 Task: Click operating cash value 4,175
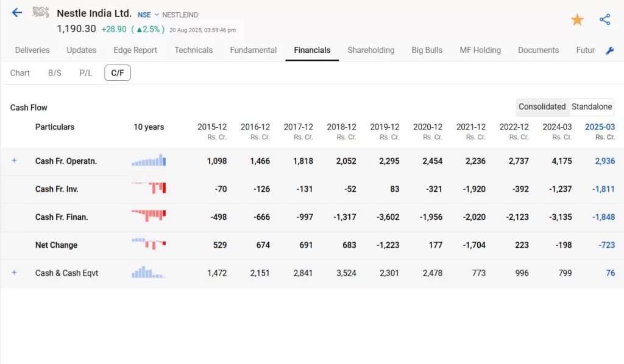[561, 161]
